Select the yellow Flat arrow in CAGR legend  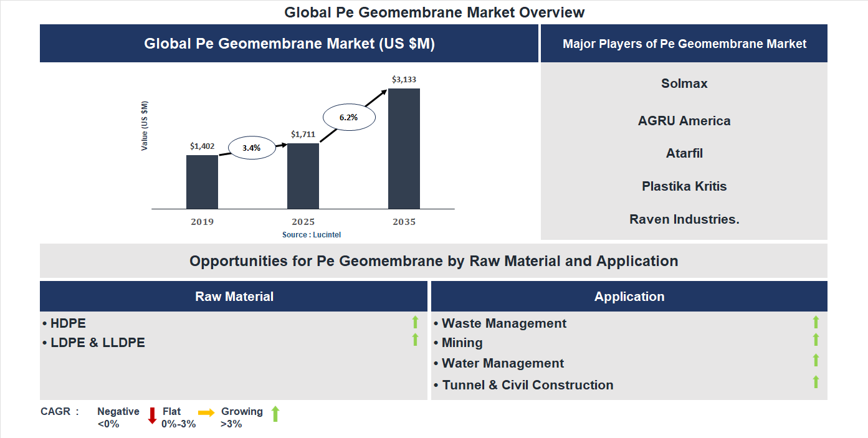[207, 414]
